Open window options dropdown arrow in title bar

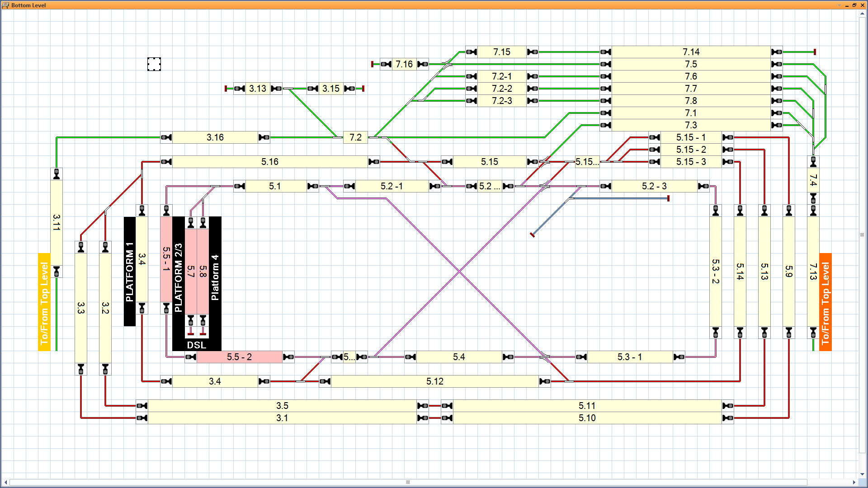(x=839, y=5)
